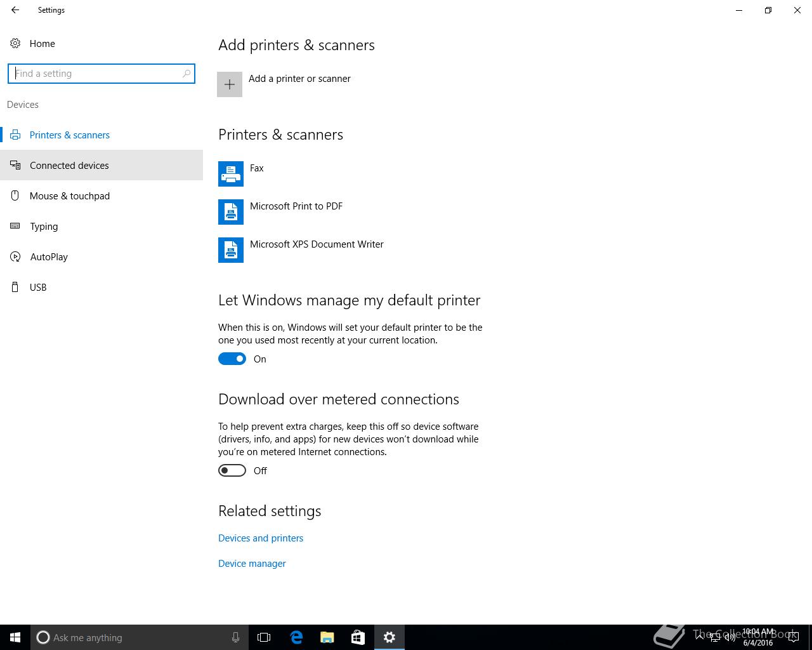Click the Cortana microphone icon
This screenshot has width=812, height=650.
pyautogui.click(x=235, y=637)
